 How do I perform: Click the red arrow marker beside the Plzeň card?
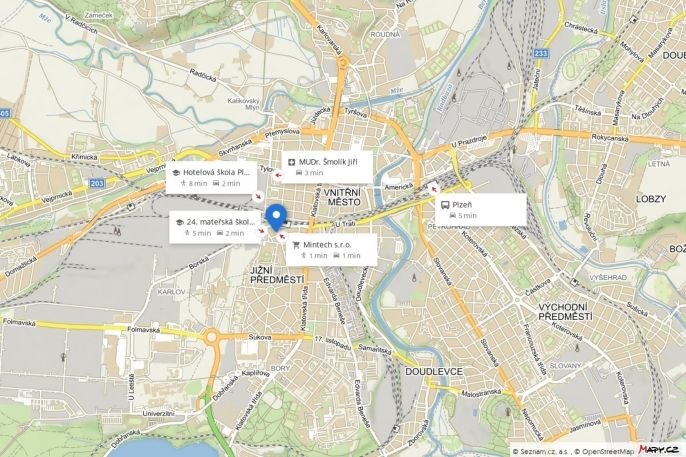(434, 189)
